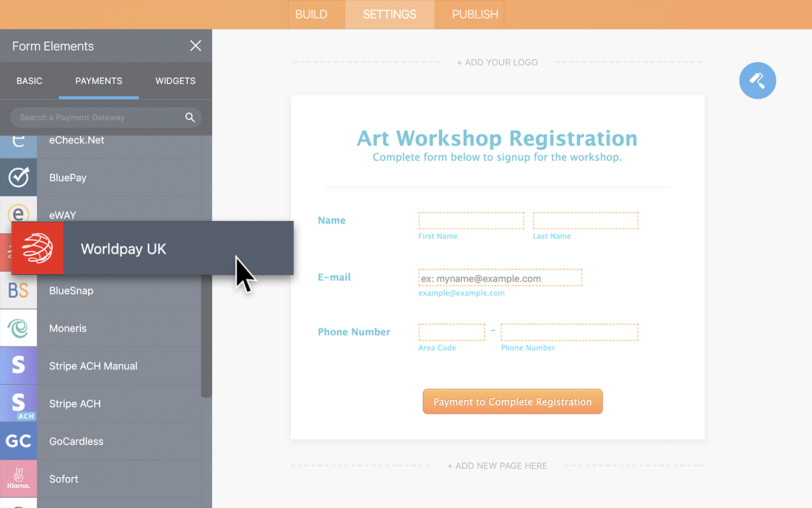Viewport: 812px width, 508px height.
Task: Switch to the PUBLISH tab
Action: pyautogui.click(x=475, y=14)
